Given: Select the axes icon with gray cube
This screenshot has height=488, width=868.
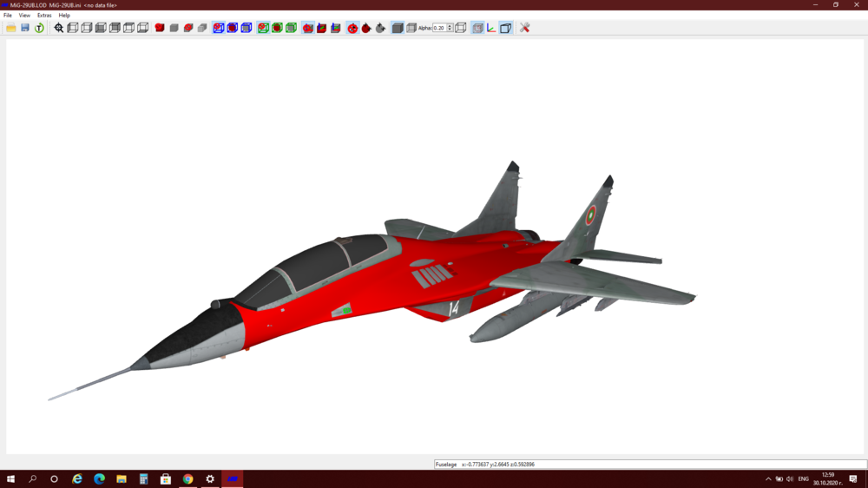Looking at the screenshot, I should click(x=335, y=28).
